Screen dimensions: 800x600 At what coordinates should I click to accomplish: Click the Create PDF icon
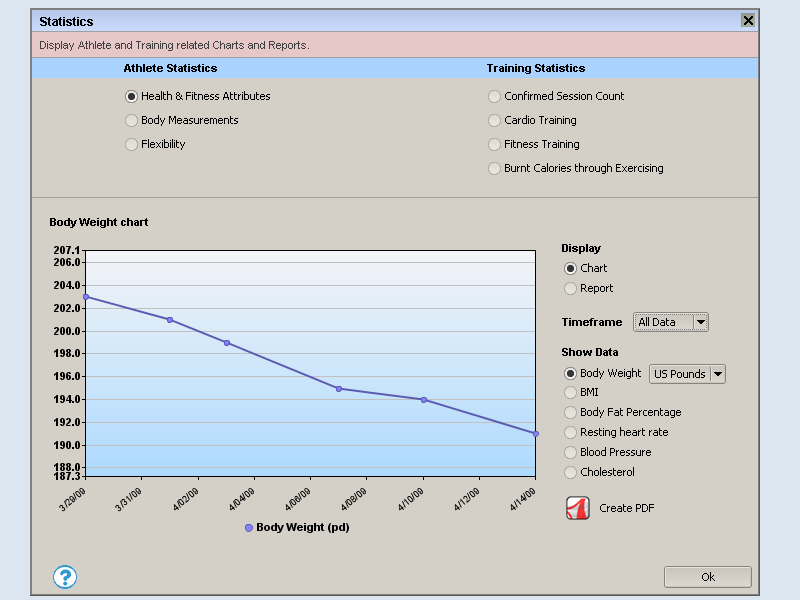[578, 508]
